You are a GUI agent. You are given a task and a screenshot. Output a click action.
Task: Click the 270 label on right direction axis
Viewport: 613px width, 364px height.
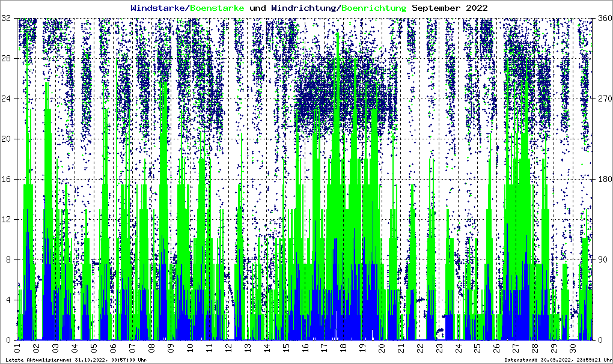603,99
